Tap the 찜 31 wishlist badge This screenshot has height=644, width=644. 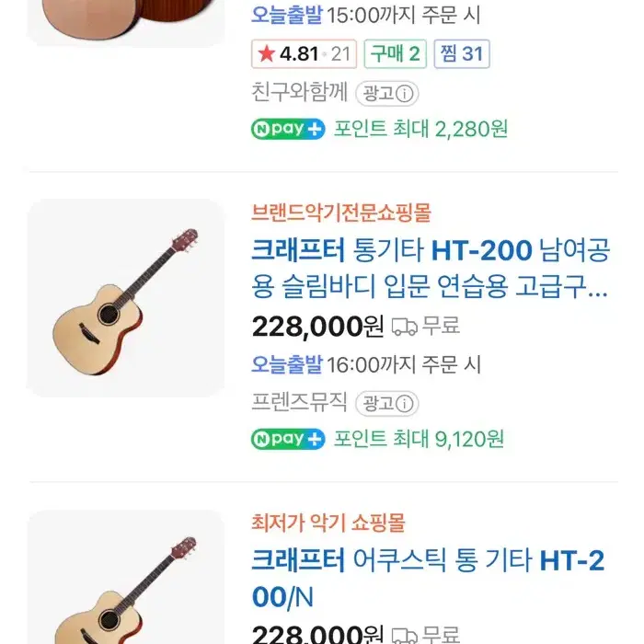click(x=463, y=53)
